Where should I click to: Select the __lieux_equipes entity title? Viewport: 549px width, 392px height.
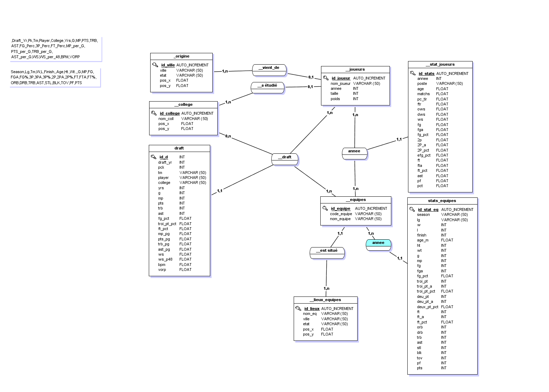325,300
